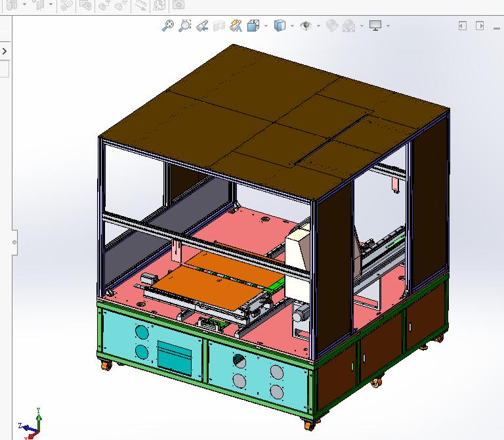The image size is (504, 440).
Task: Click the expand right pane window button
Action: click(x=480, y=26)
